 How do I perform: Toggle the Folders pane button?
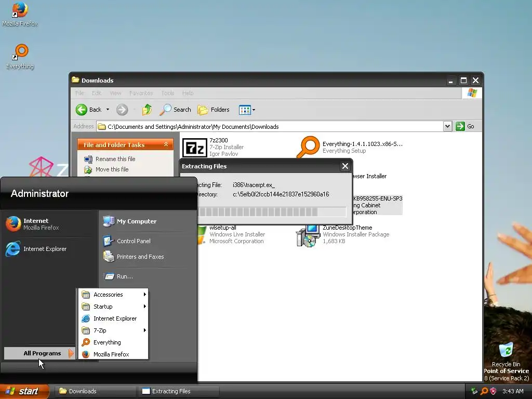214,110
